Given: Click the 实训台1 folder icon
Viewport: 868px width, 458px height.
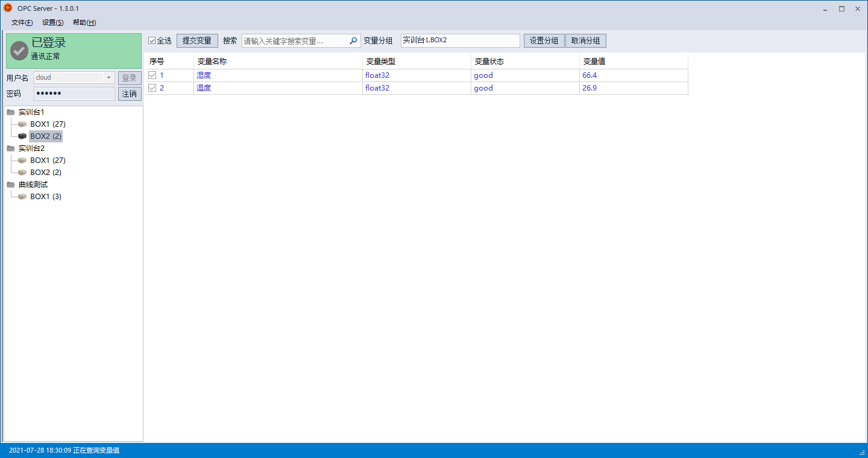Looking at the screenshot, I should (11, 112).
